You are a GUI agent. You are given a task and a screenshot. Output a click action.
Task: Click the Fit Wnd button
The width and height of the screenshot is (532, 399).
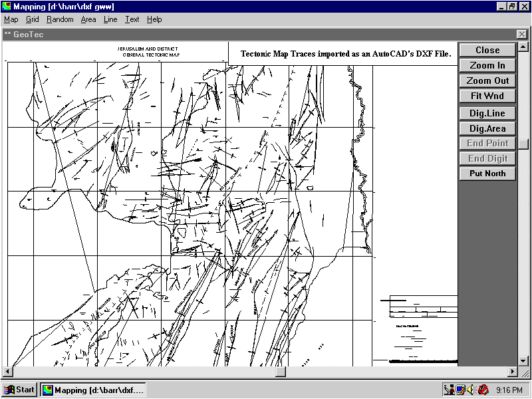pyautogui.click(x=487, y=96)
